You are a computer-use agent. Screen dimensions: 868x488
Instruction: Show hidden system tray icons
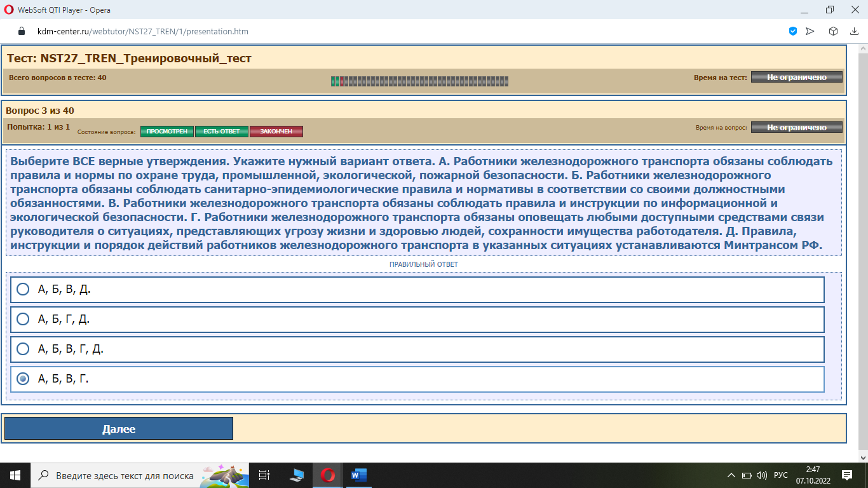point(731,475)
